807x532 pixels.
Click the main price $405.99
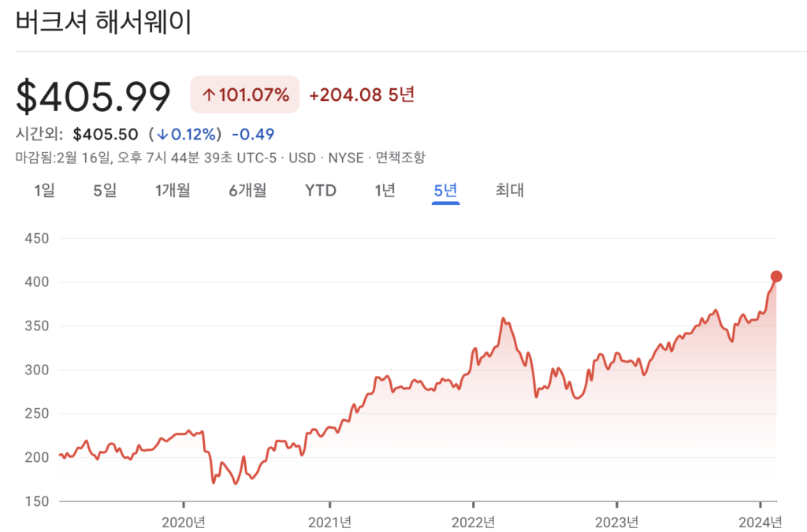tap(92, 95)
